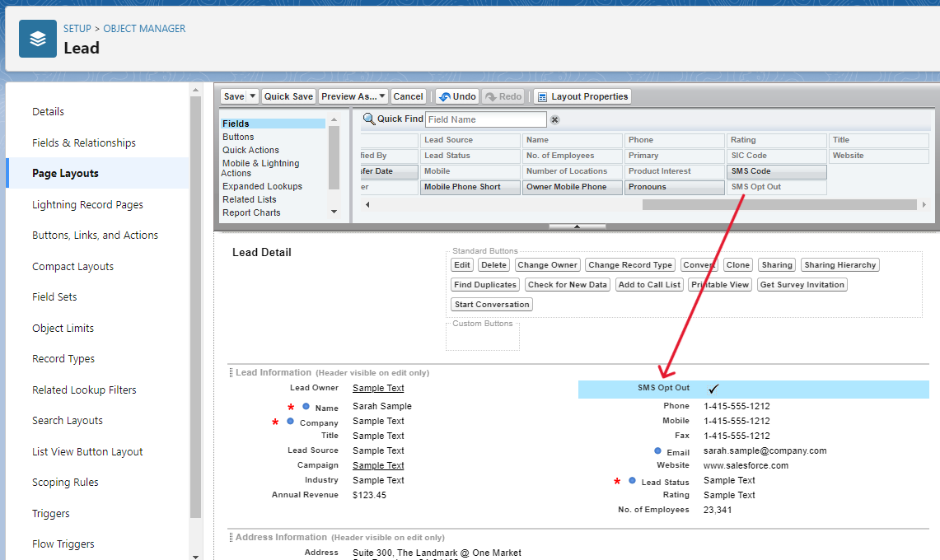Click the palette category list scrollbar
Screen dimensions: 940x560
pyautogui.click(x=334, y=157)
